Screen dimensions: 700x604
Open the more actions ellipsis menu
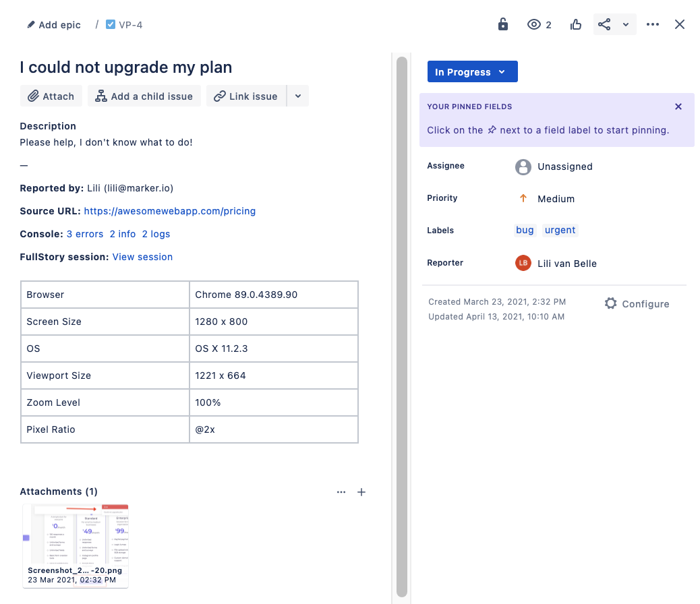pos(652,24)
